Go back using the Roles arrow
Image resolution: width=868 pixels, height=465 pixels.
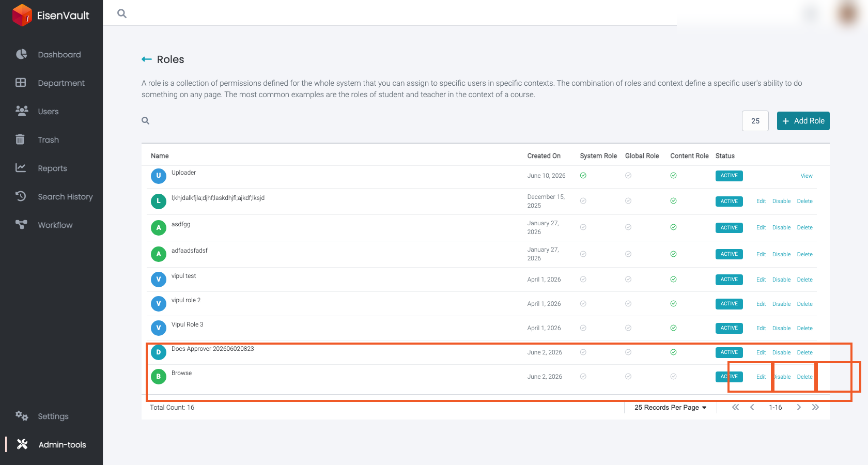[147, 59]
